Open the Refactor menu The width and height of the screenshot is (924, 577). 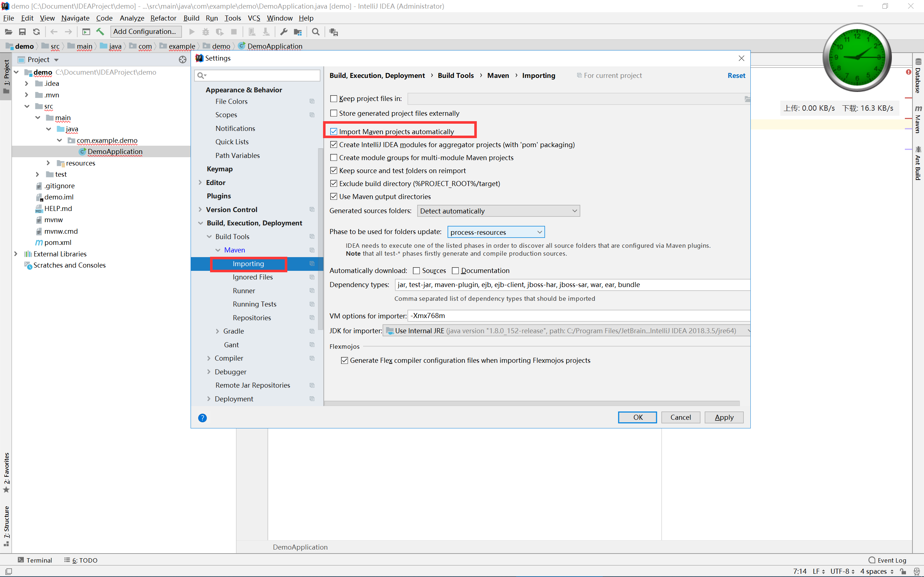[163, 18]
